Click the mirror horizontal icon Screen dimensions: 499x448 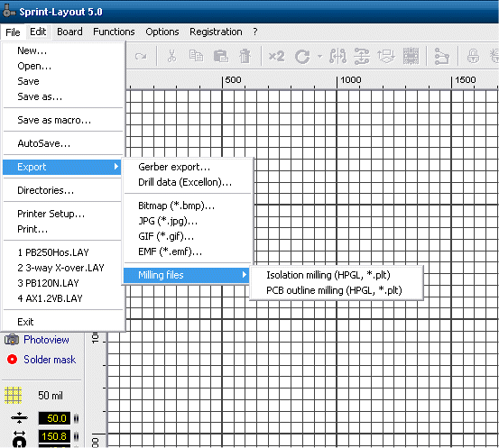(x=337, y=56)
